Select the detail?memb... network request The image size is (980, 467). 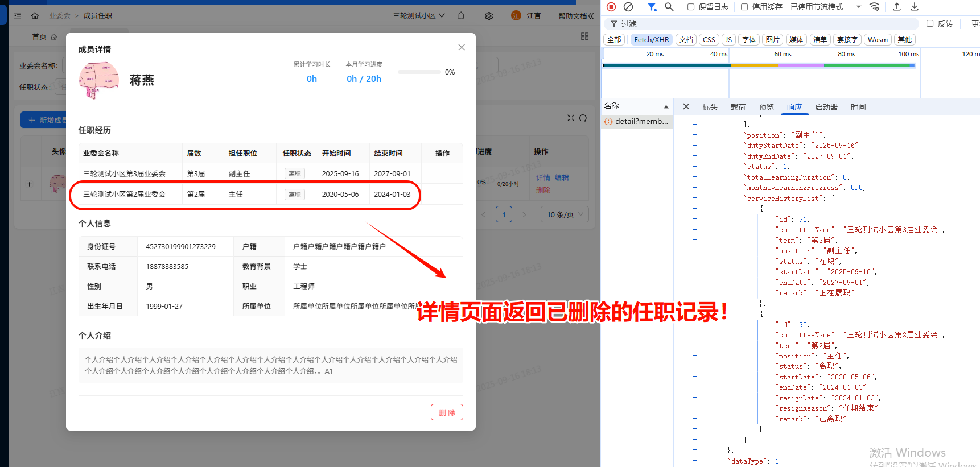tap(637, 121)
